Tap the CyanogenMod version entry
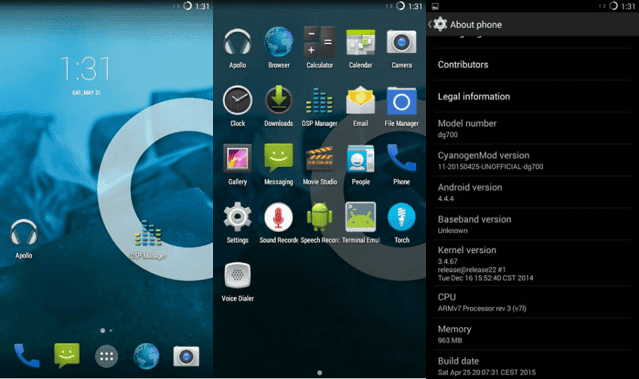The width and height of the screenshot is (639, 379). click(x=532, y=161)
